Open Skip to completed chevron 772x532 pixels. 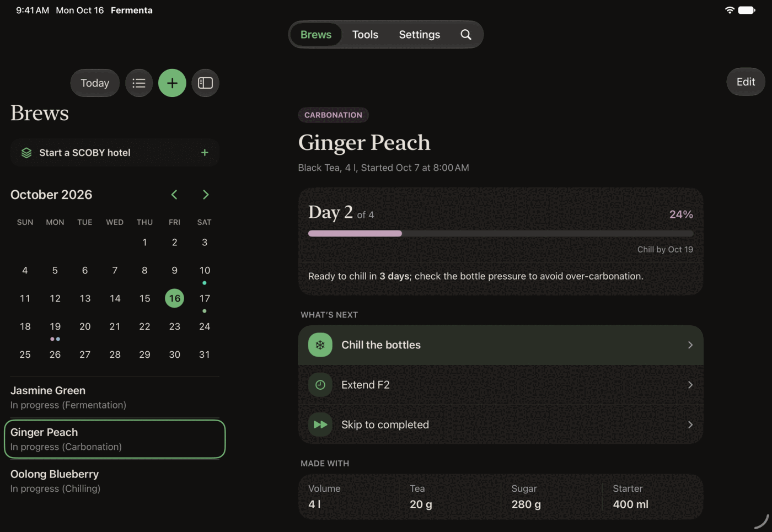pos(690,424)
